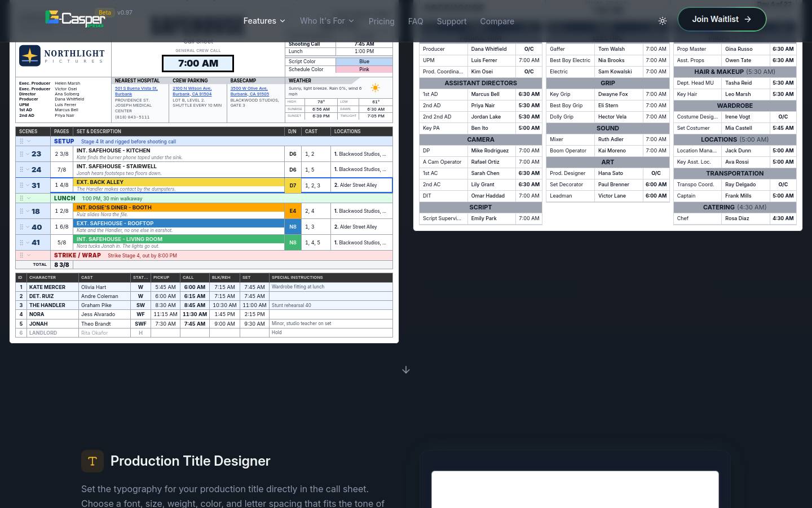
Task: Grab the drag handle for scene 24
Action: (x=21, y=170)
